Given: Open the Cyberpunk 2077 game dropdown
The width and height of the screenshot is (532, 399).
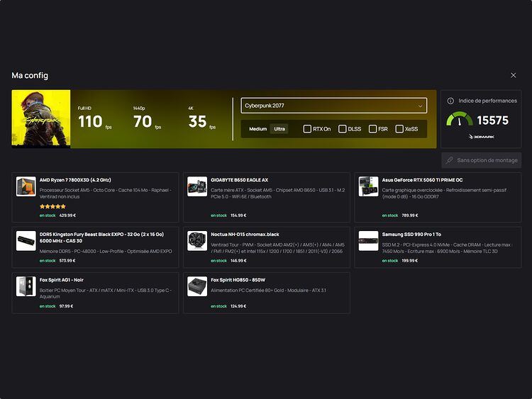Looking at the screenshot, I should (x=334, y=106).
